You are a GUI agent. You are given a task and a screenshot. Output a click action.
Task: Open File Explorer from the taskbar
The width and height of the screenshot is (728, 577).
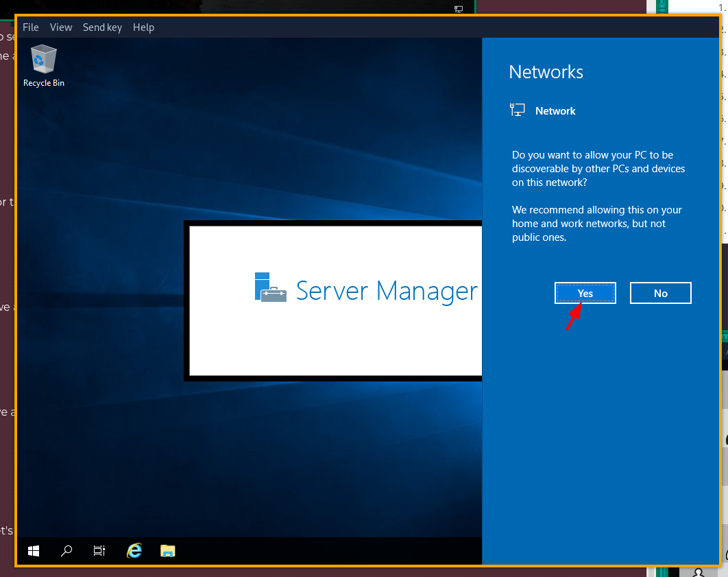(x=168, y=551)
